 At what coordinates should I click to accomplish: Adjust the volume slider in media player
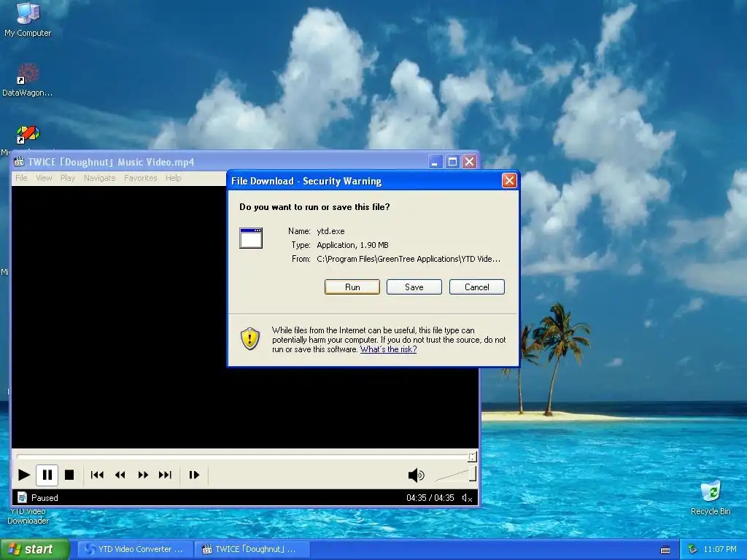[455, 474]
